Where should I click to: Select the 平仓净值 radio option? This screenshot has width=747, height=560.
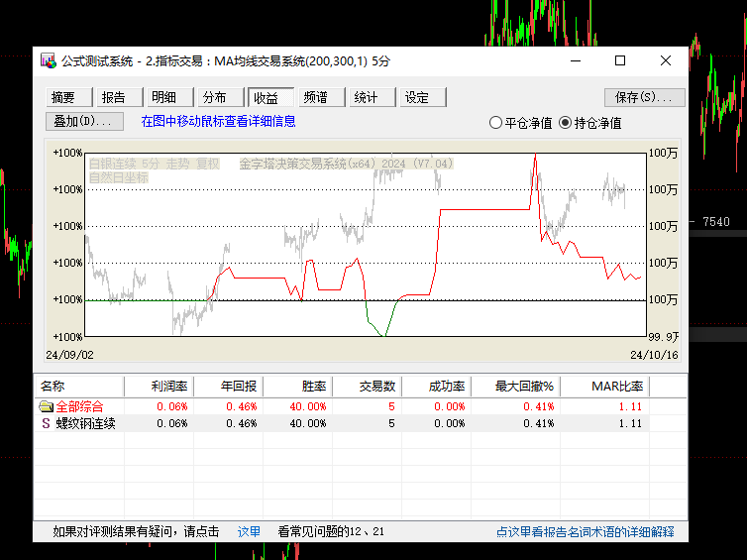(495, 123)
